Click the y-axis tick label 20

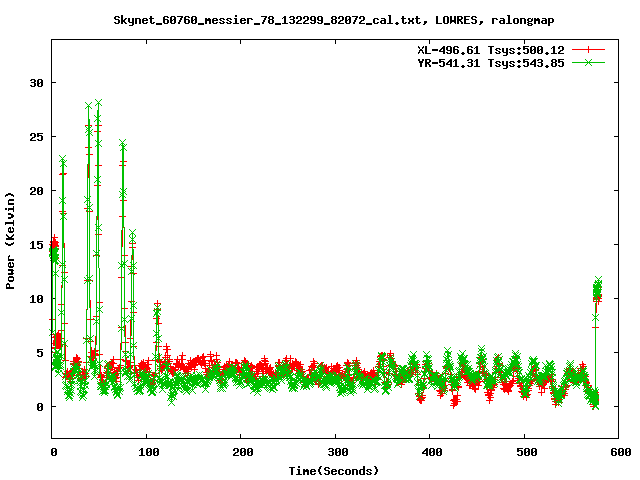(36, 191)
